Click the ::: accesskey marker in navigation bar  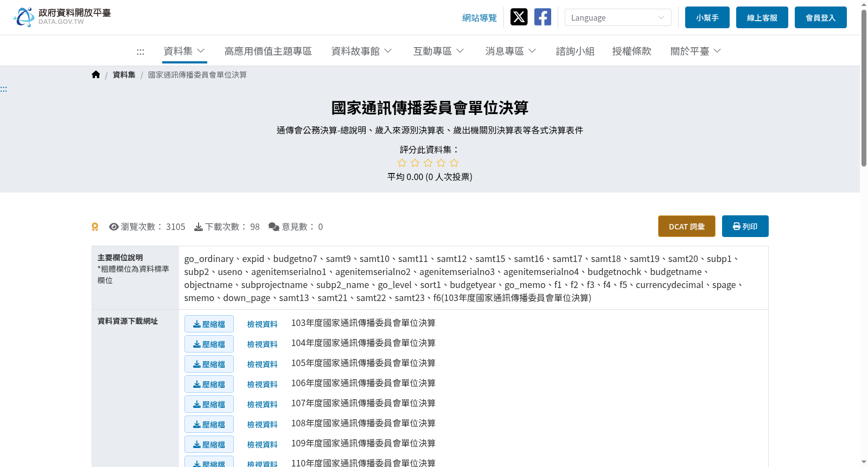point(141,52)
